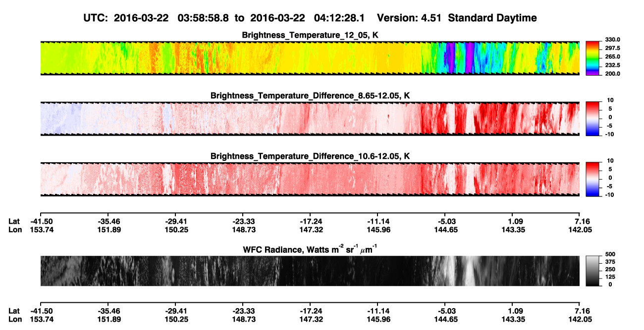Click the 250 tick on WFC color bar
This screenshot has height=330, width=644.
pyautogui.click(x=609, y=270)
